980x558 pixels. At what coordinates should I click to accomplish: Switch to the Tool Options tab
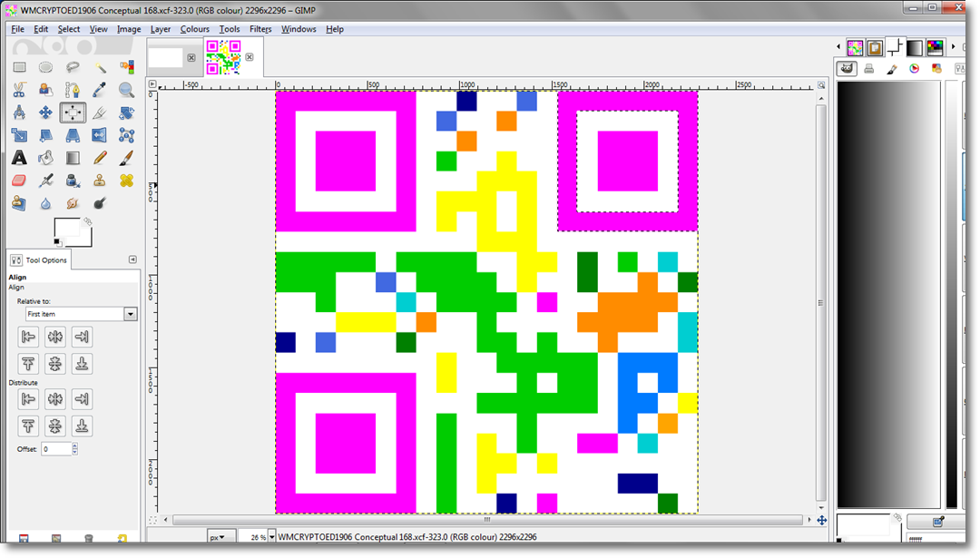coord(39,259)
